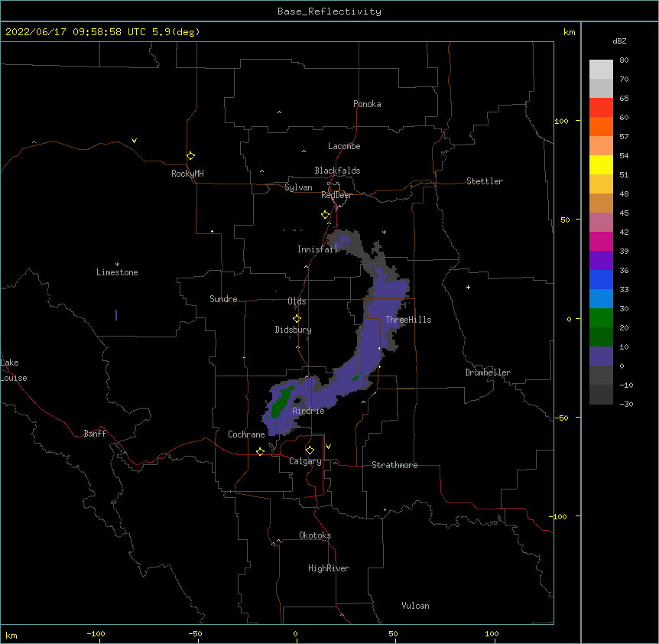Viewport: 659px width, 644px height.
Task: Click the Lacombe label
Action: point(344,146)
